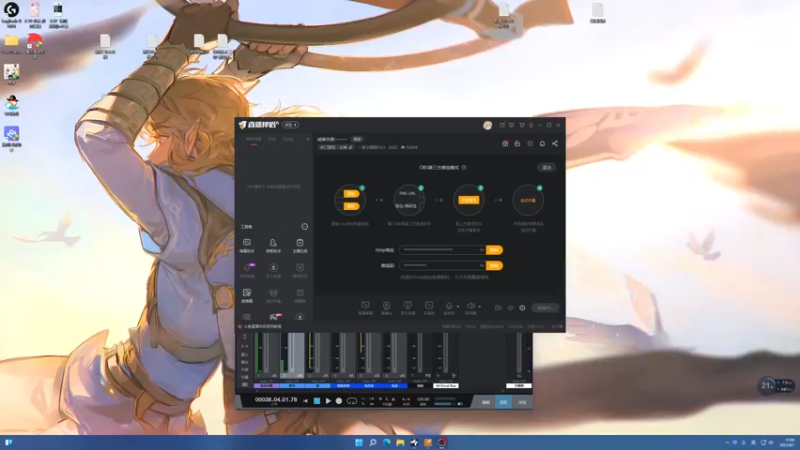Open the menu lines icon in livestream title bar
Viewport: 800px width, 450px height.
(x=531, y=125)
